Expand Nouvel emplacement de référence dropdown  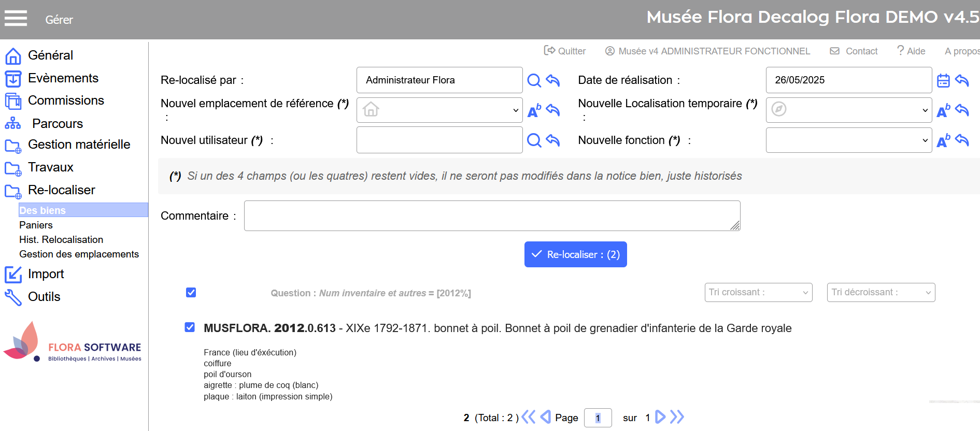(439, 110)
